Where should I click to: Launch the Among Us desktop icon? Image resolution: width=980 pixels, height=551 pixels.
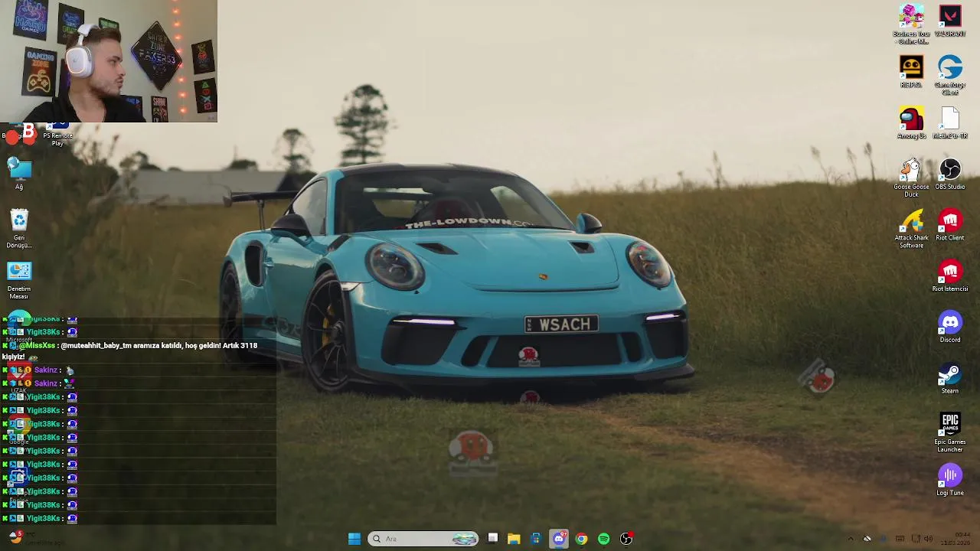(911, 123)
